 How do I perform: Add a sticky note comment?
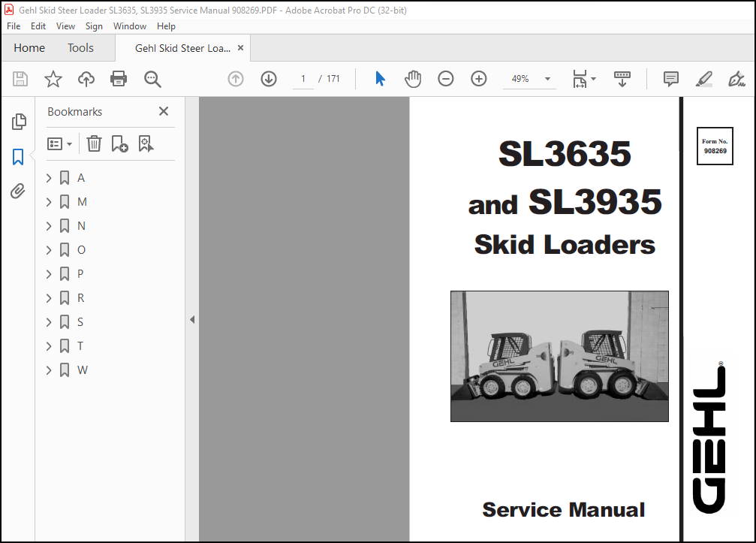click(x=670, y=79)
